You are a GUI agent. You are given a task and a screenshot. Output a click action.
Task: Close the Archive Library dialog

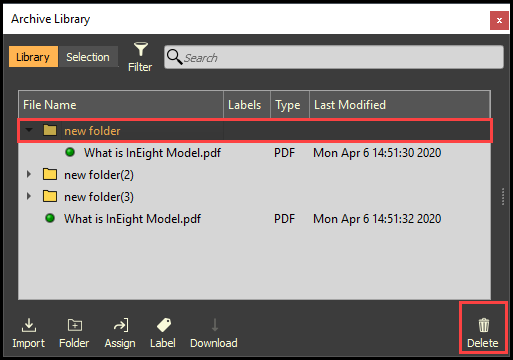tap(499, 20)
